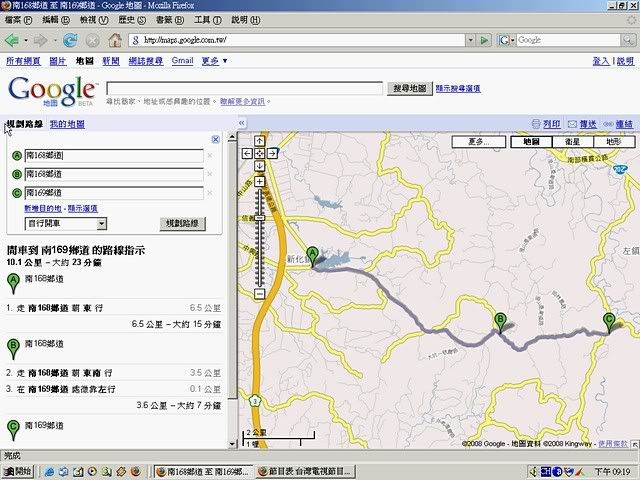
Task: Pan the map left with the arrow
Action: coord(247,153)
